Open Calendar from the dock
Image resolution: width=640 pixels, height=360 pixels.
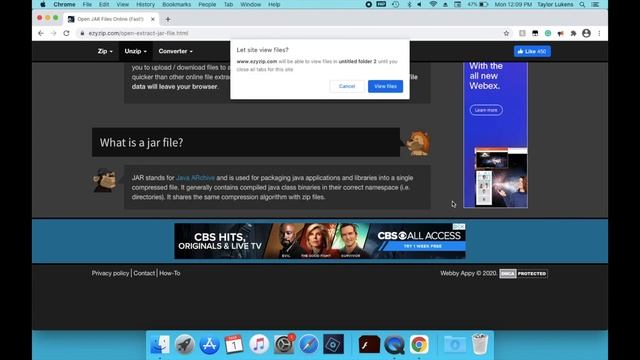(234, 344)
